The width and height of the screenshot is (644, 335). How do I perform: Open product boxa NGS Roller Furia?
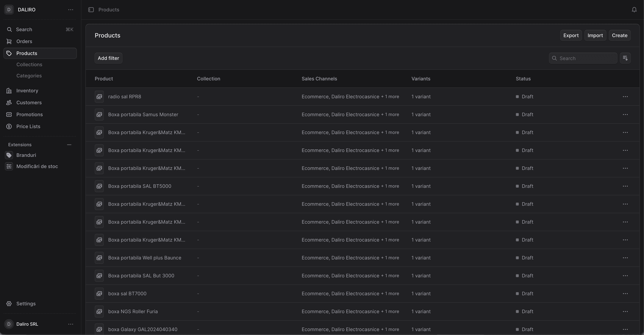133,311
